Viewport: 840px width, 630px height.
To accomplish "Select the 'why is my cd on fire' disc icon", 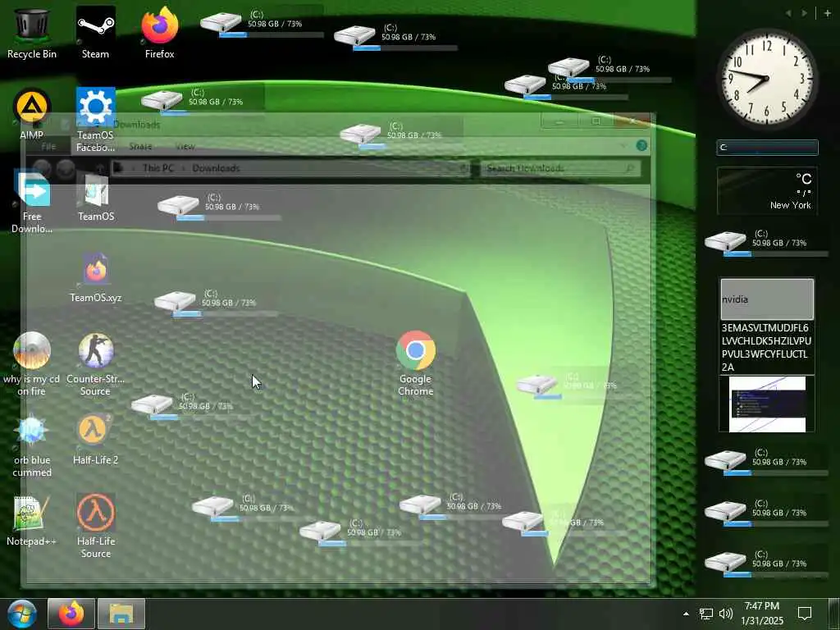I will click(x=32, y=363).
